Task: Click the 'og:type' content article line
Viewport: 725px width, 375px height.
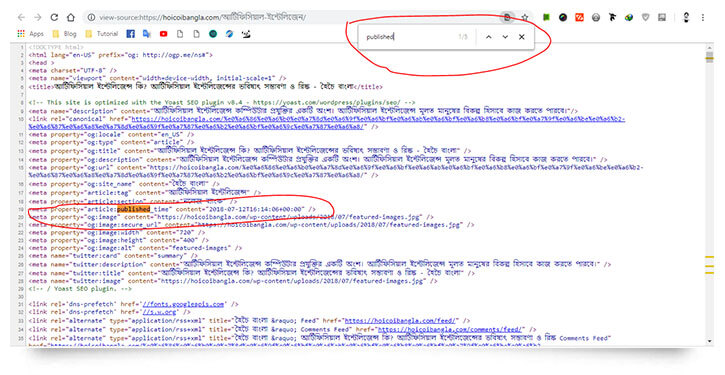Action: tap(111, 142)
